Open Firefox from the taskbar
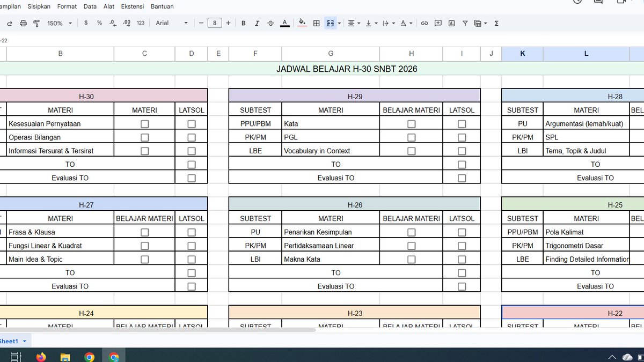644x362 pixels. coord(41,357)
